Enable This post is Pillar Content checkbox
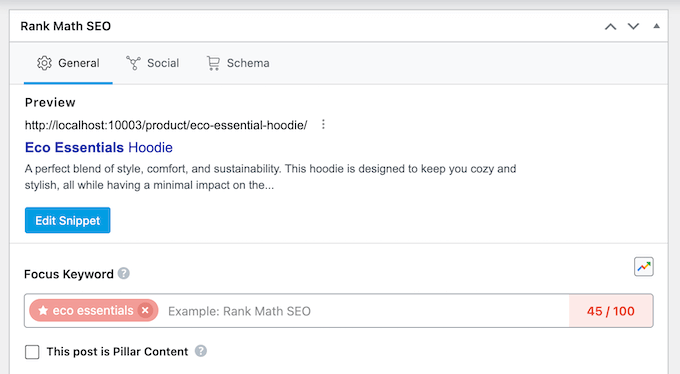 [x=32, y=352]
